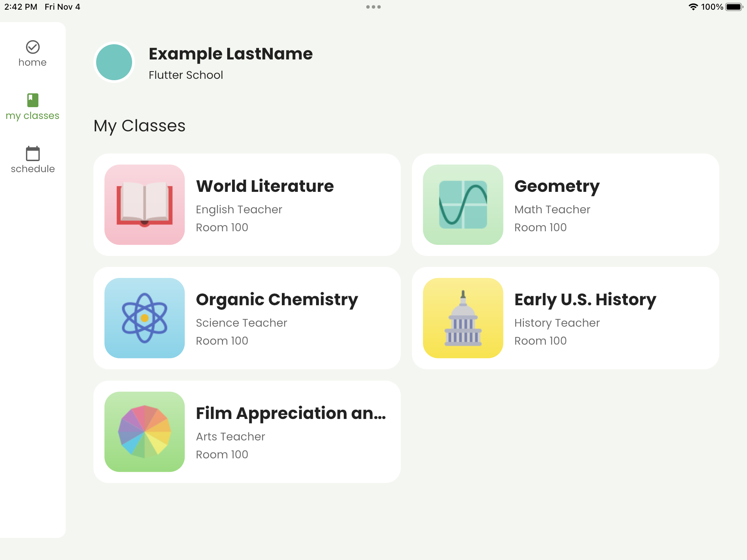This screenshot has height=560, width=747.
Task: Click the schedule calendar icon
Action: pyautogui.click(x=33, y=153)
